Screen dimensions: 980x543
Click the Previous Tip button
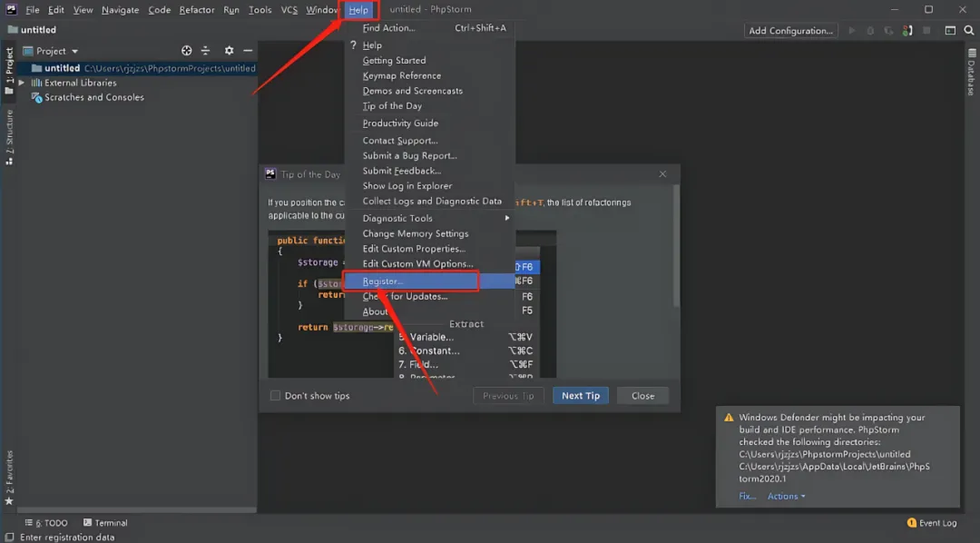[x=508, y=395]
